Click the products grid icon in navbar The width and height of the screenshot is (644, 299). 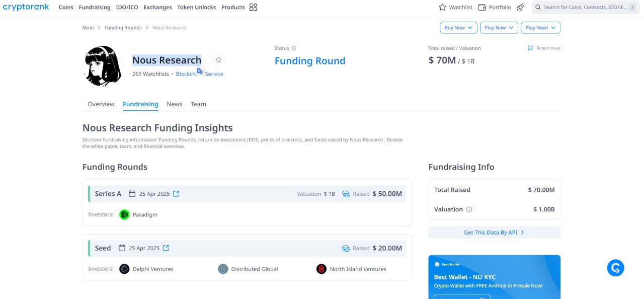click(254, 7)
